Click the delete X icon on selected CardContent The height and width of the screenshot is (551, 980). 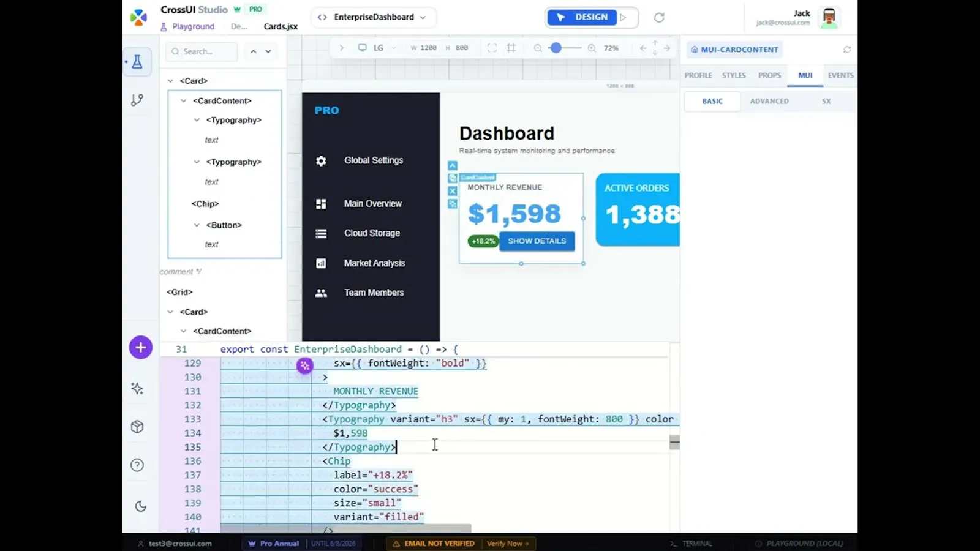click(x=453, y=191)
